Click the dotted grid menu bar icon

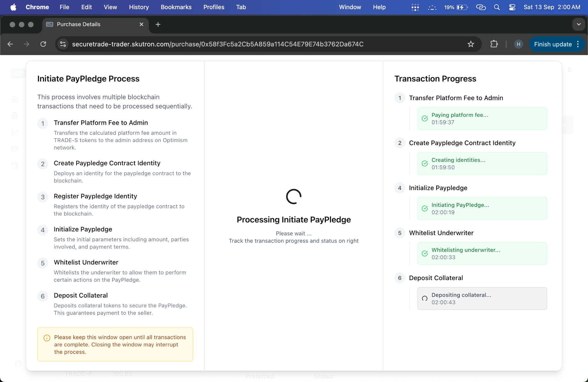pyautogui.click(x=415, y=7)
